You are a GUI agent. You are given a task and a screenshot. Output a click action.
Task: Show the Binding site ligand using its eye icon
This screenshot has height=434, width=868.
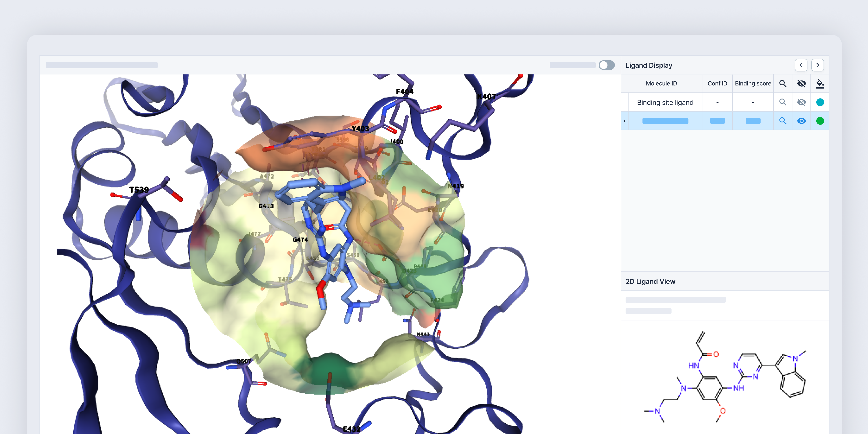[801, 102]
